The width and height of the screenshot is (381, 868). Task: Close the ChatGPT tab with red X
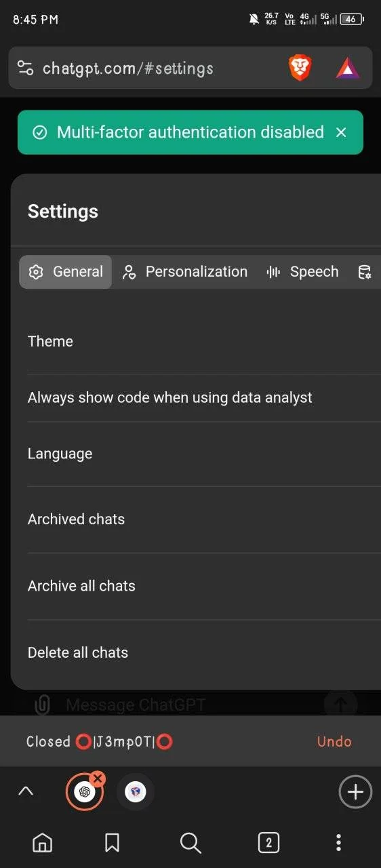coord(98,778)
